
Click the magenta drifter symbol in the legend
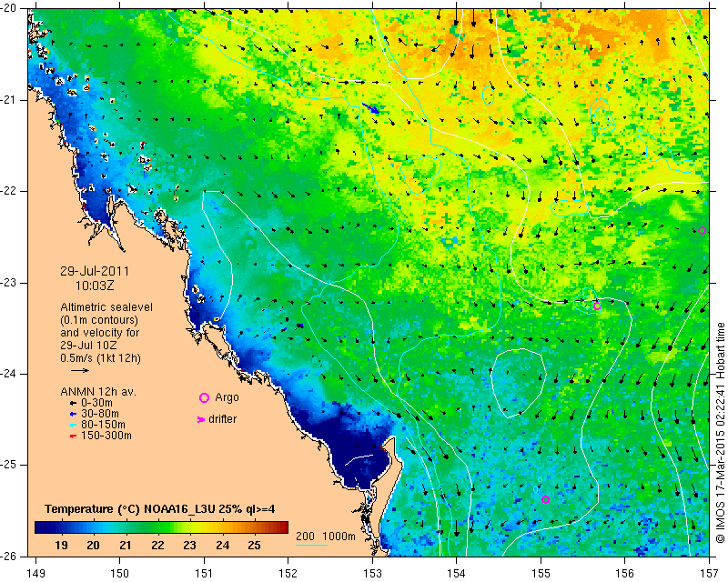201,419
